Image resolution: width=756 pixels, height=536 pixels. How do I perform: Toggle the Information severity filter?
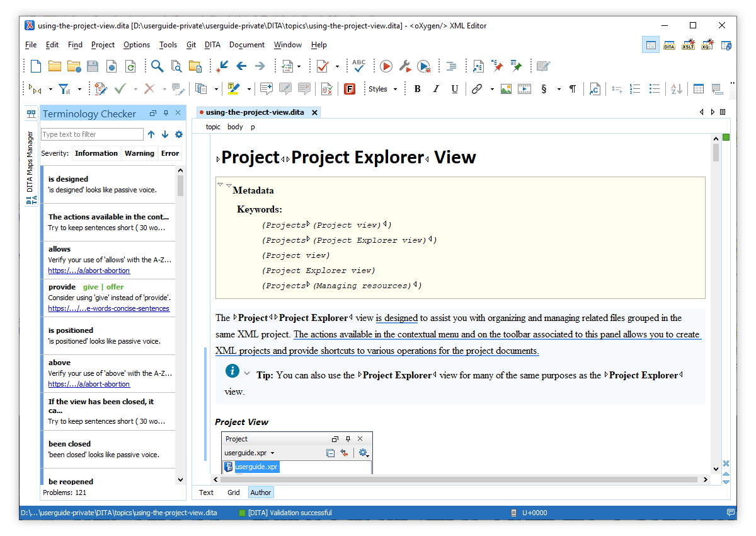[96, 153]
